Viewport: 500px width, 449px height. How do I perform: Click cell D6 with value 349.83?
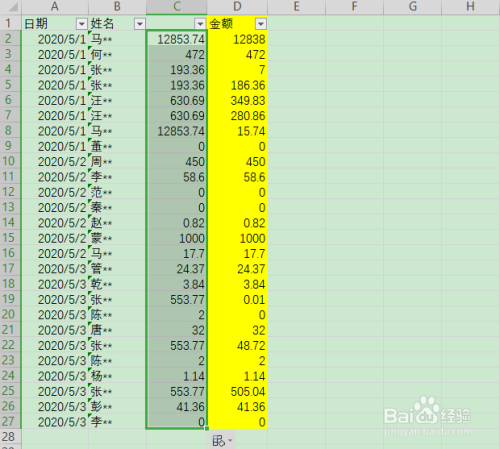(x=237, y=100)
